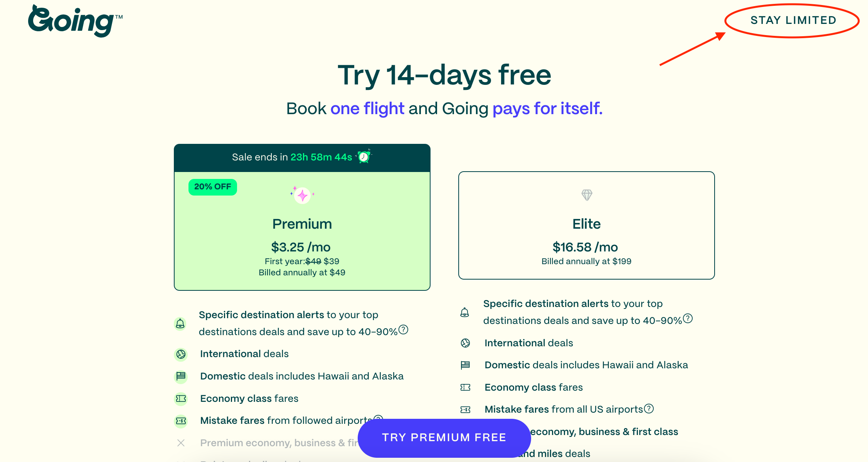Click the Try Premium Free button
The height and width of the screenshot is (462, 868).
[444, 438]
